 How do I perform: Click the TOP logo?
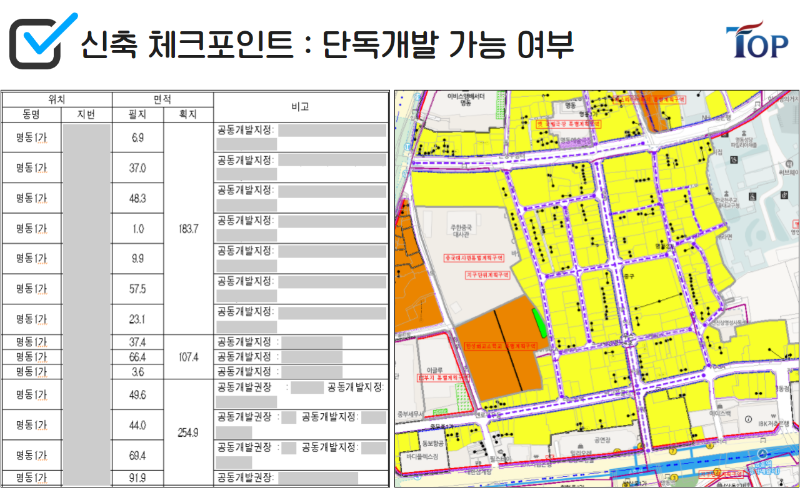757,40
